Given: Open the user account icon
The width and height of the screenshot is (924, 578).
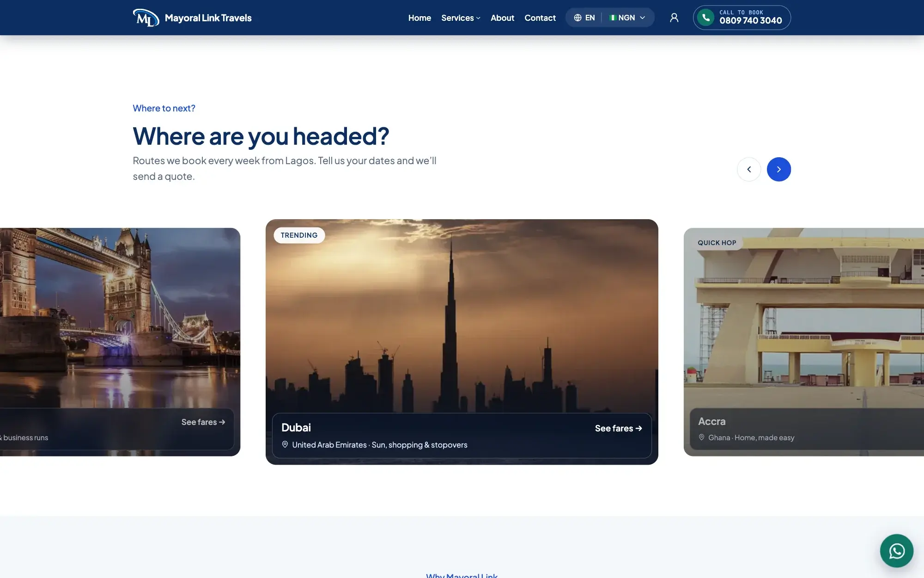Looking at the screenshot, I should (x=674, y=18).
